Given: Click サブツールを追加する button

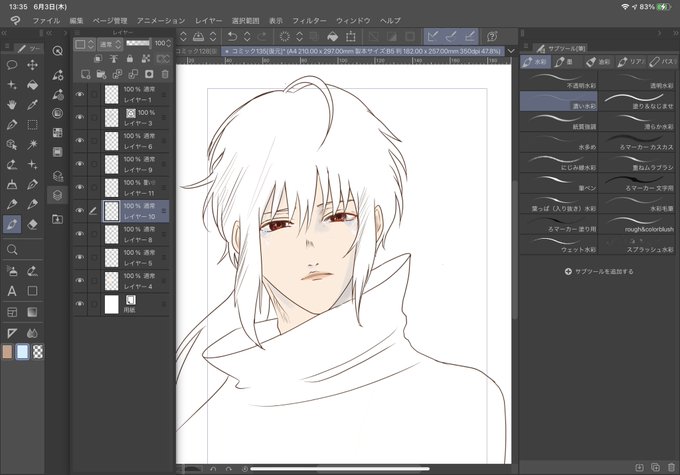Looking at the screenshot, I should 599,272.
